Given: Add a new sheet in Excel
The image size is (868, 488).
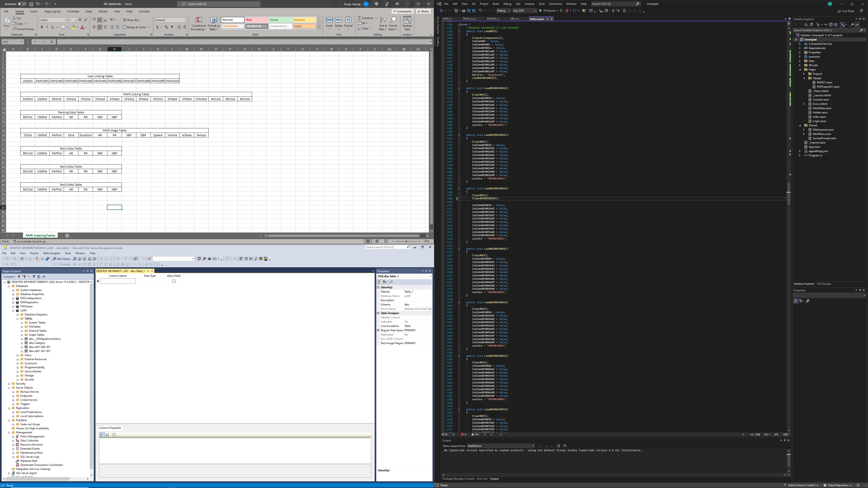Looking at the screenshot, I should [x=67, y=235].
